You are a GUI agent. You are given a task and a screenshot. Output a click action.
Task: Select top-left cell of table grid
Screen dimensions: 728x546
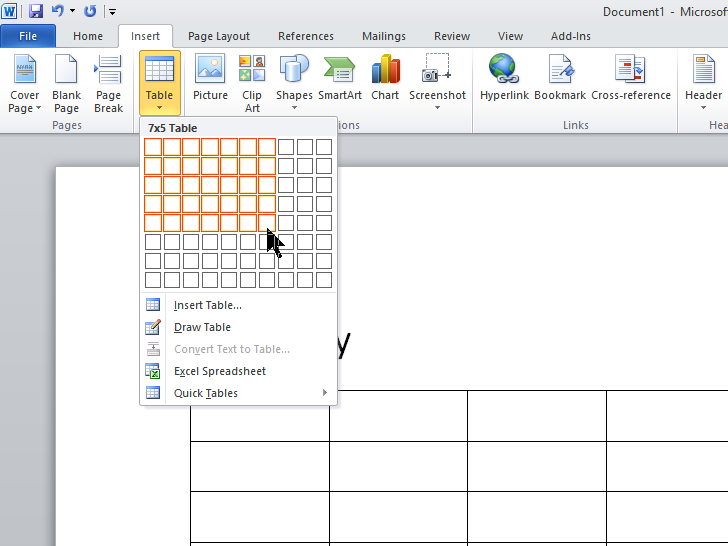[x=153, y=147]
